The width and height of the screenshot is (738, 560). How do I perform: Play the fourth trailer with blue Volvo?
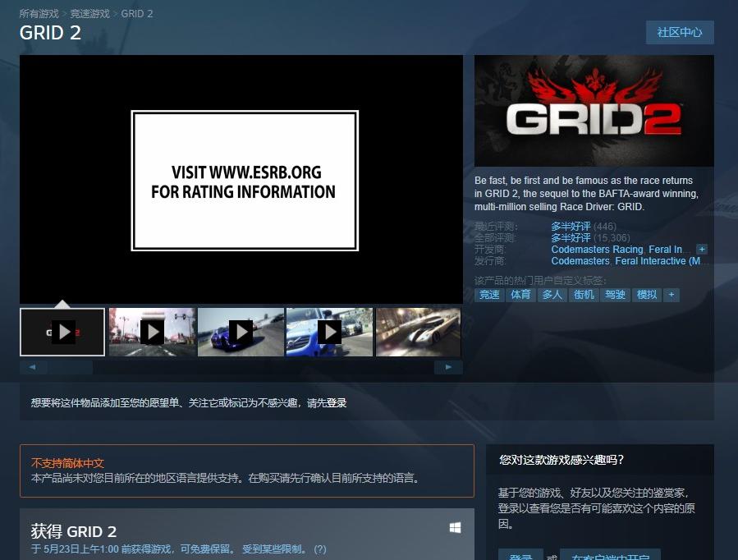[329, 333]
